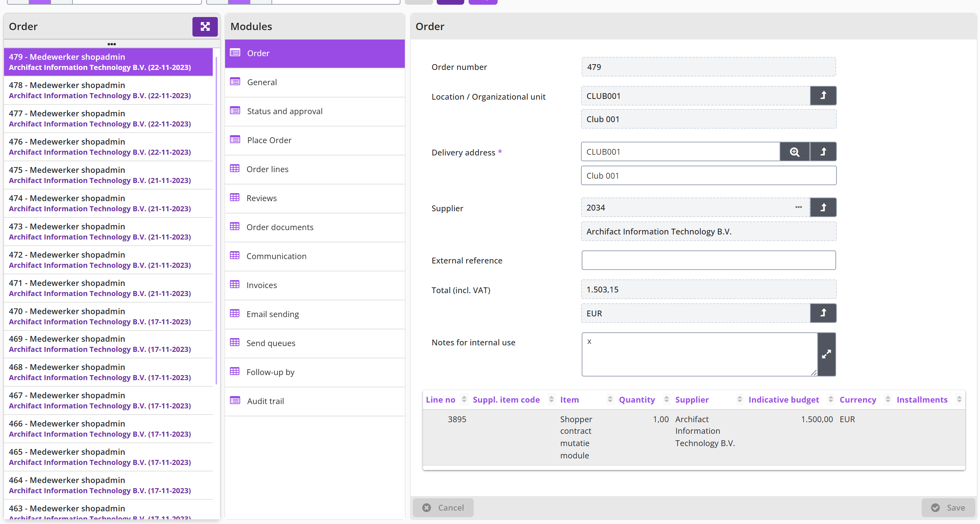Open the Order lines module

click(x=315, y=169)
